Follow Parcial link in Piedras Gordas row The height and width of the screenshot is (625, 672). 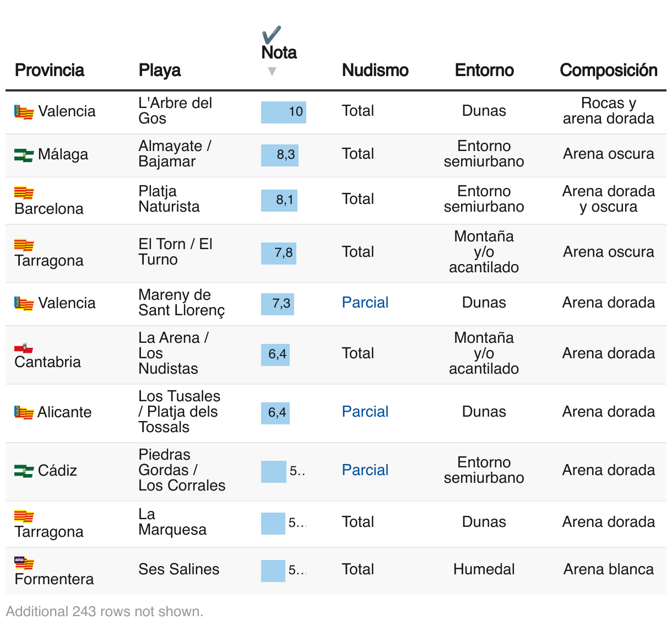click(365, 470)
